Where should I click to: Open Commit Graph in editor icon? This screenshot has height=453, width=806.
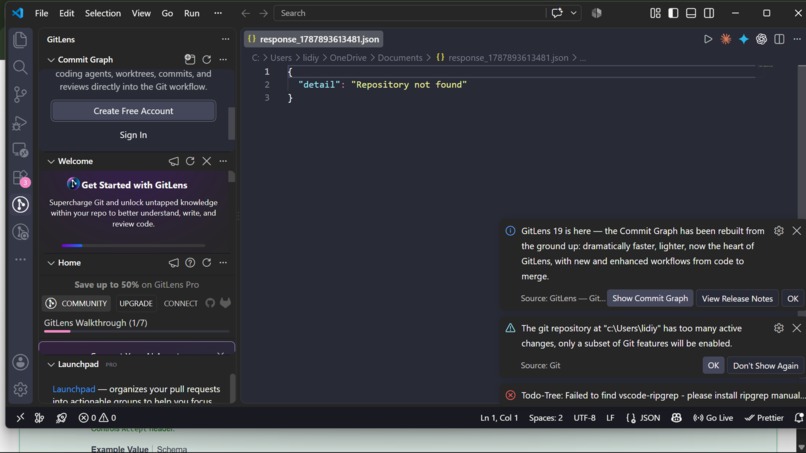[190, 60]
